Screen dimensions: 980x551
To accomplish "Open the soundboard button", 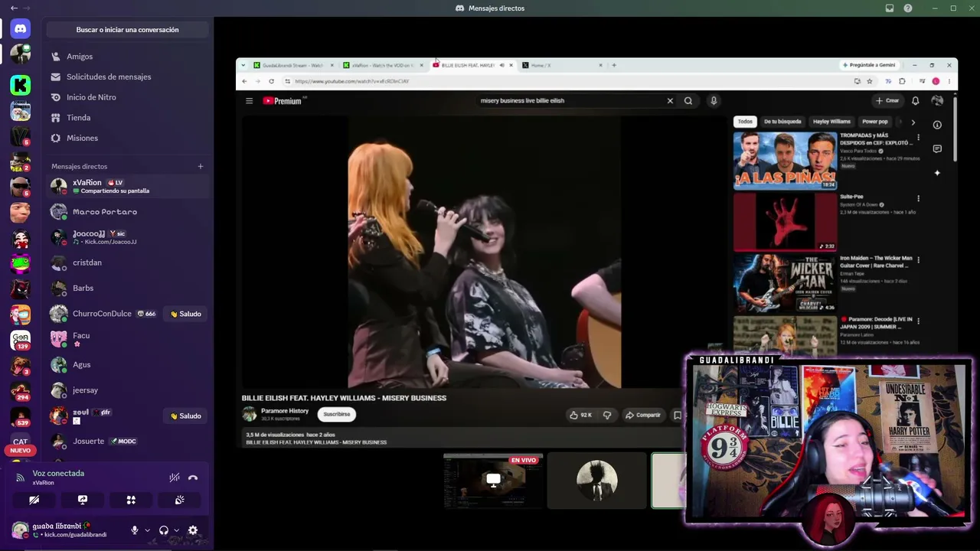I will point(179,500).
